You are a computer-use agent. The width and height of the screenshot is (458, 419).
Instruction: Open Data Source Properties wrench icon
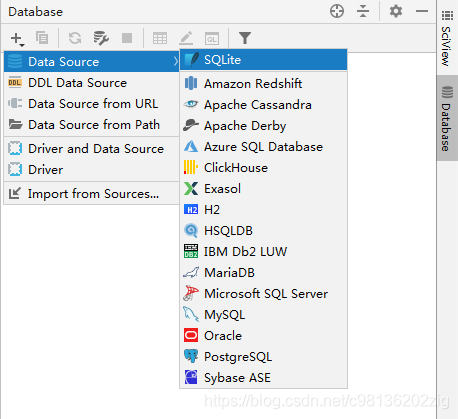(101, 38)
